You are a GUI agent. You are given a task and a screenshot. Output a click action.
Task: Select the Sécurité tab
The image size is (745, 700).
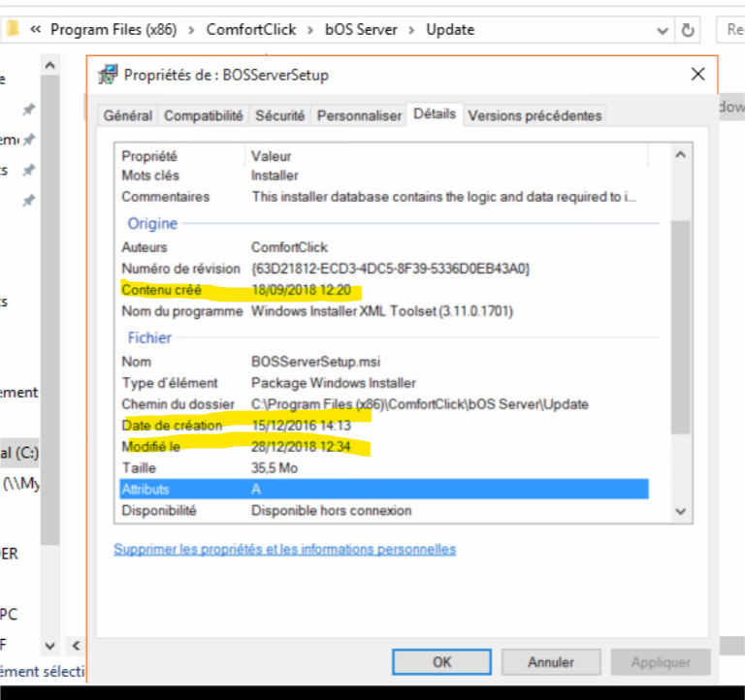click(x=279, y=115)
